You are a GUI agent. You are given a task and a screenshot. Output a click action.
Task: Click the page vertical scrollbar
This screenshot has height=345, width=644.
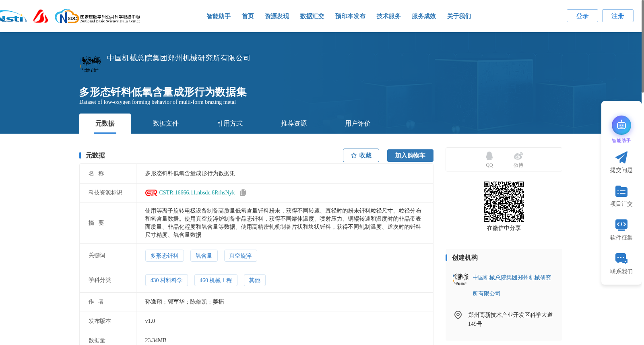[642, 46]
